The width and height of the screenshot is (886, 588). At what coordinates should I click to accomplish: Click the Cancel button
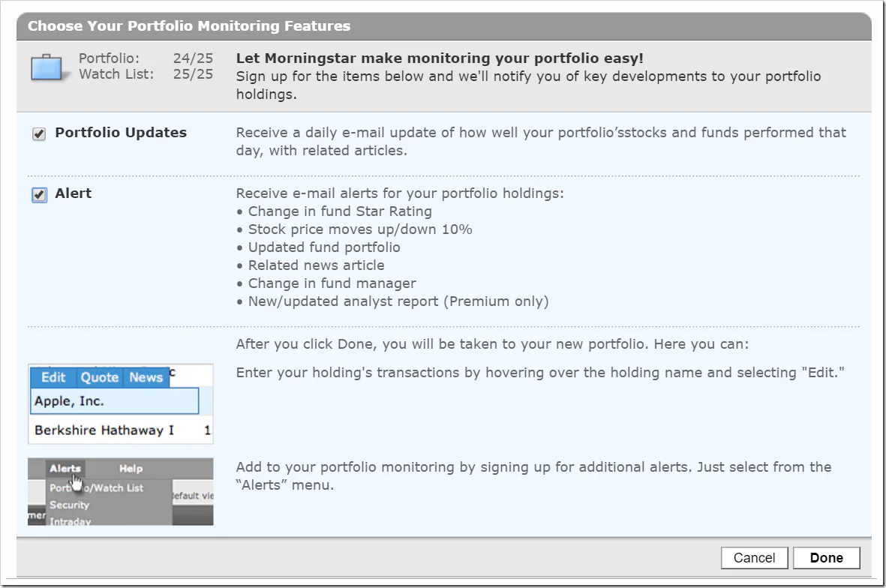pyautogui.click(x=754, y=557)
